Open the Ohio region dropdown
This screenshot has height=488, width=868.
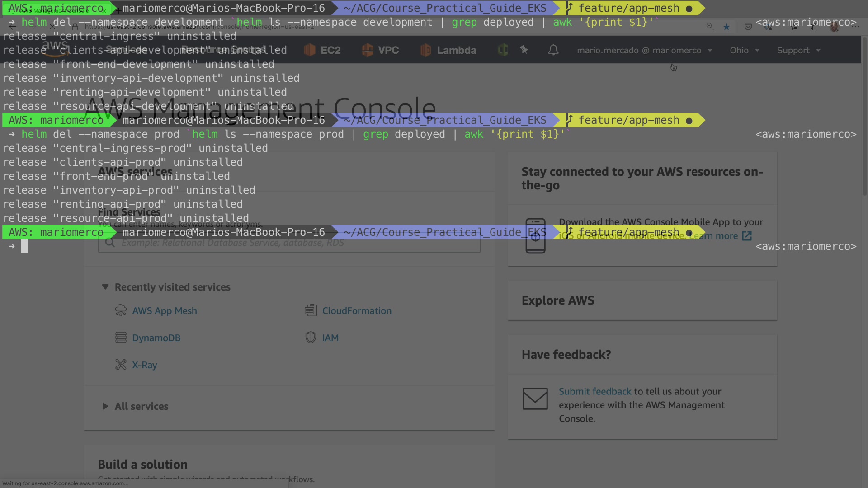744,50
